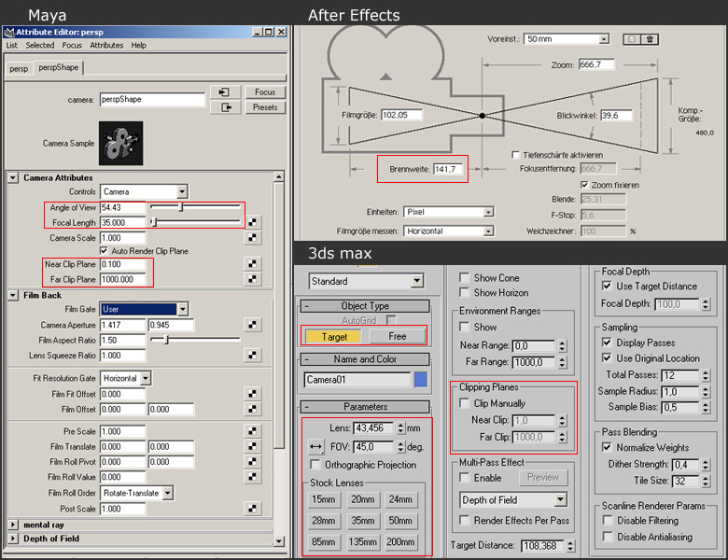
Task: Click After Effects save preset icon
Action: click(x=632, y=39)
